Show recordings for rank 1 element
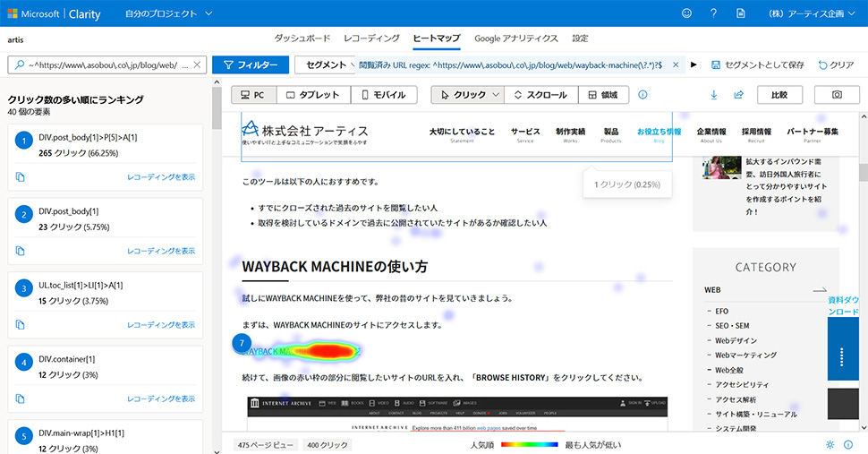The image size is (868, 454). pos(161,177)
